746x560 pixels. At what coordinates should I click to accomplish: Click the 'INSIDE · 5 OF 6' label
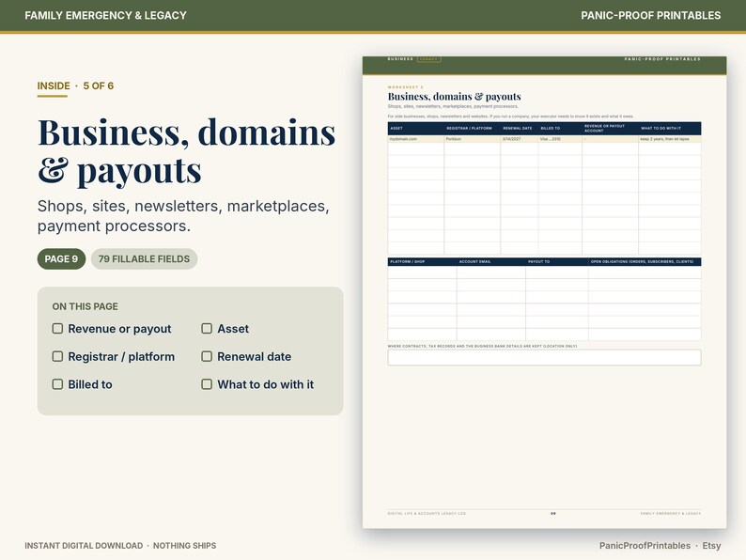[x=75, y=86]
